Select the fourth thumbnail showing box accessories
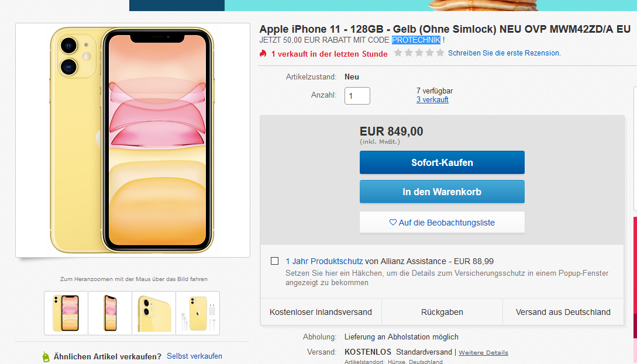Image resolution: width=637 pixels, height=364 pixels. tap(198, 313)
